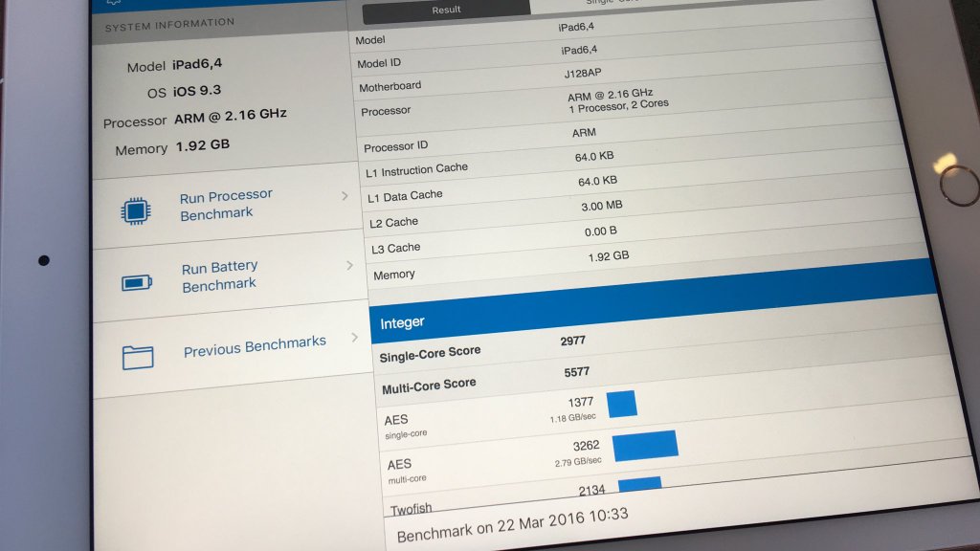This screenshot has width=980, height=551.
Task: Select the blue Integer section header
Action: (651, 306)
